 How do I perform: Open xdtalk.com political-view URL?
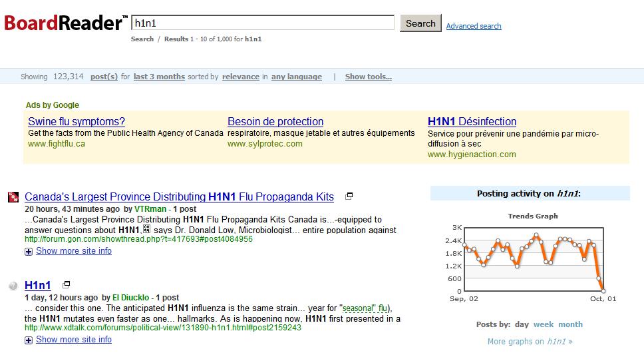pos(163,328)
